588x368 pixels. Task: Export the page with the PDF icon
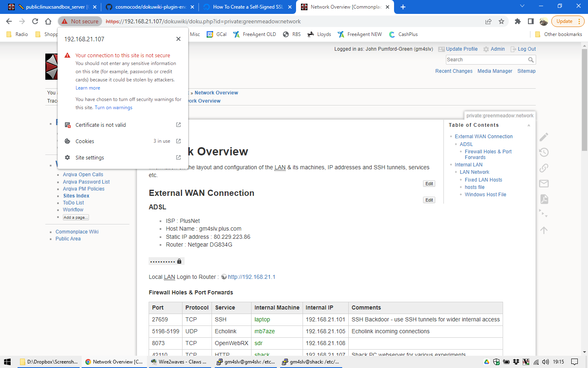coord(543,199)
